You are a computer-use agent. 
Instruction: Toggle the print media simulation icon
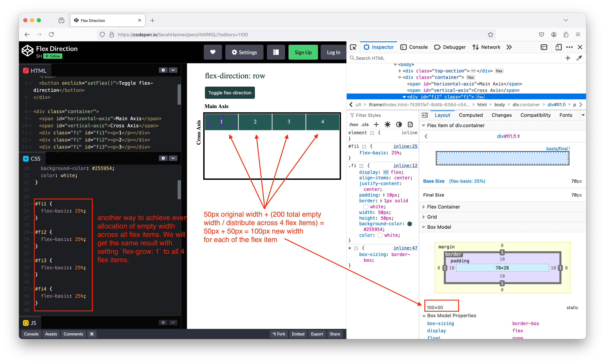point(410,124)
